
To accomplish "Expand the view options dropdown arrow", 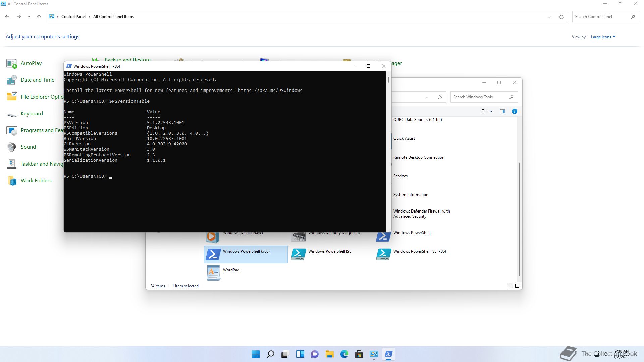I will tap(491, 111).
